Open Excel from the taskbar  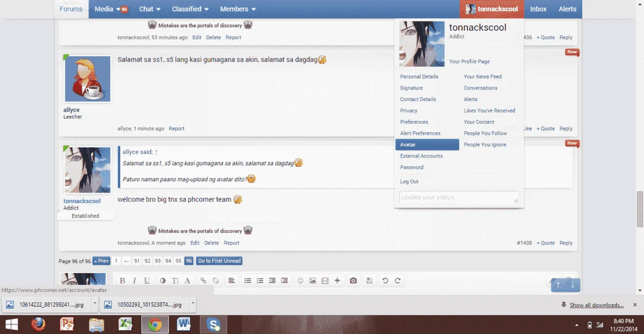click(125, 325)
